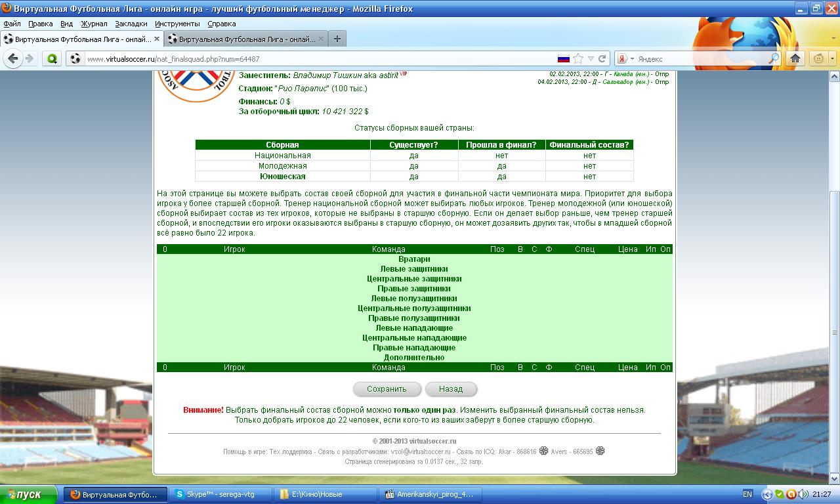Click the Akar ICQ contact link
The height and width of the screenshot is (504, 840).
(x=505, y=451)
